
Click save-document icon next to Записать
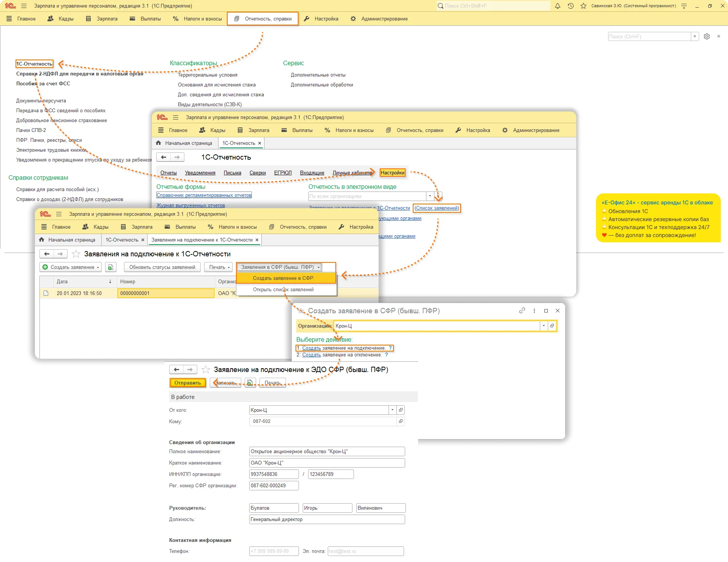(x=250, y=383)
